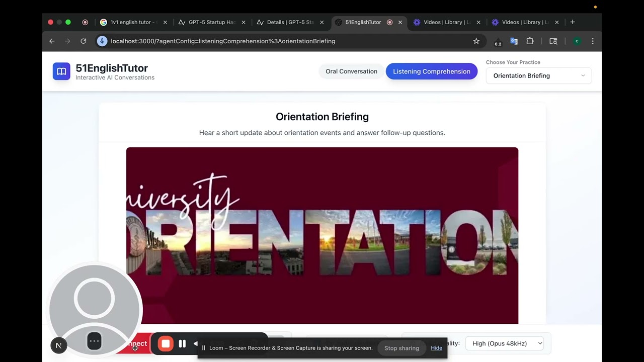Click the 'Interactive AI Conversations' subtitle
The image size is (644, 362).
(x=115, y=77)
